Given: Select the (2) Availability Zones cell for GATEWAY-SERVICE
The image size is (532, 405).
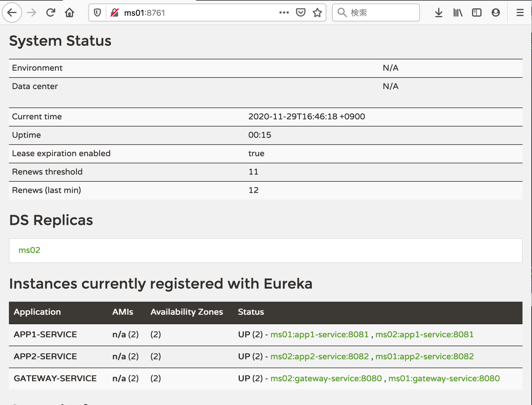Looking at the screenshot, I should pos(156,378).
